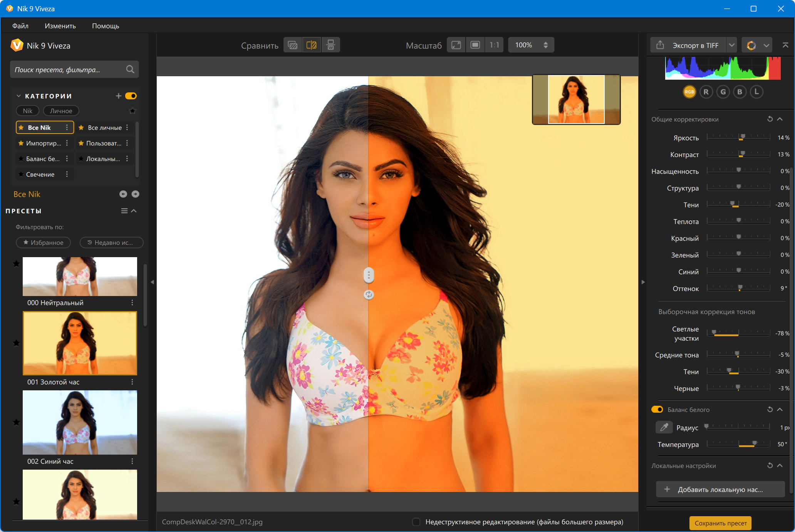The width and height of the screenshot is (795, 532).
Task: Collapse the Локальные настройки panel
Action: click(780, 465)
